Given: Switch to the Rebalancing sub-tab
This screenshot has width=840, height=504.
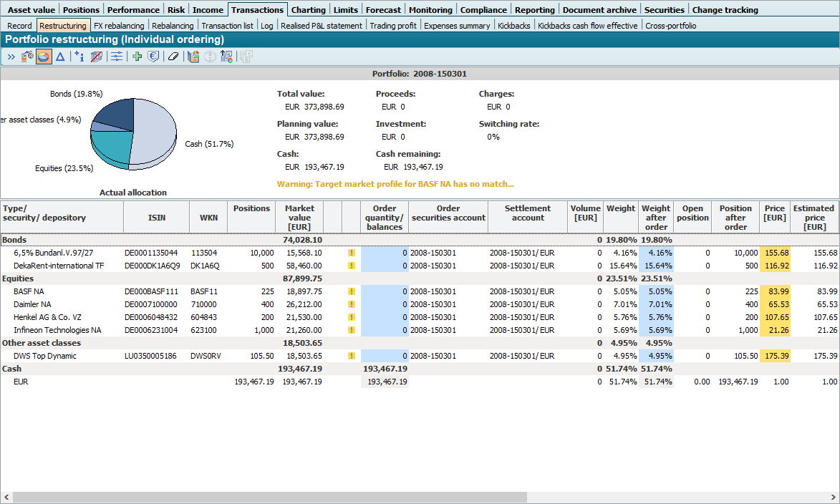Looking at the screenshot, I should pyautogui.click(x=172, y=26).
